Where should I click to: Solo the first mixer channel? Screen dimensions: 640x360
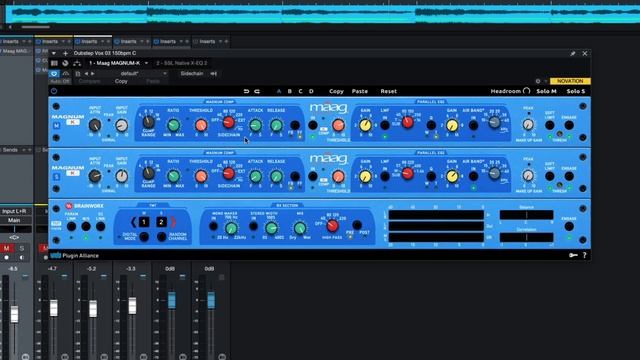tap(22, 248)
